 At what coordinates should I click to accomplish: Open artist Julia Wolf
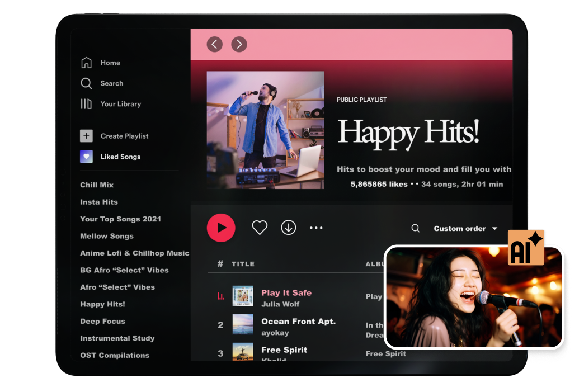click(x=280, y=304)
